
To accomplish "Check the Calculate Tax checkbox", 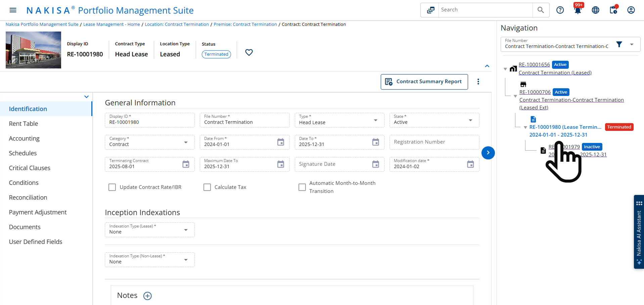I will click(207, 187).
